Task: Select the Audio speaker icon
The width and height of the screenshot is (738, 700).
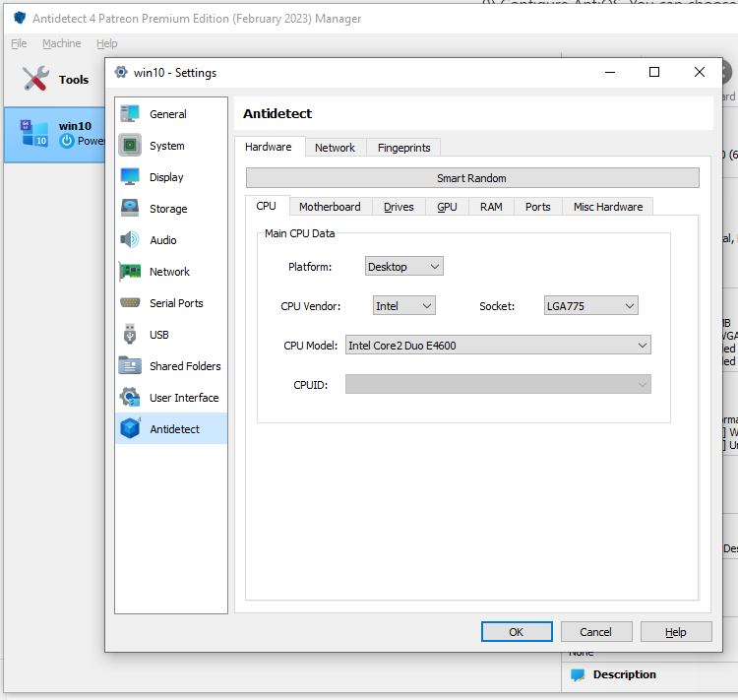Action: [130, 239]
